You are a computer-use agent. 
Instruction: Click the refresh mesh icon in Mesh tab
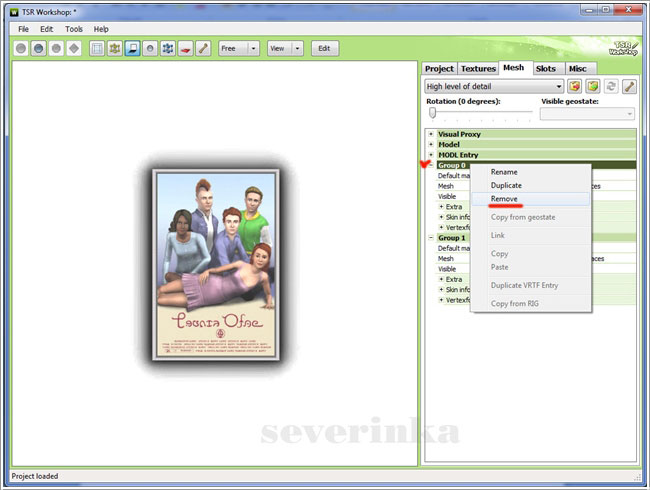(612, 87)
